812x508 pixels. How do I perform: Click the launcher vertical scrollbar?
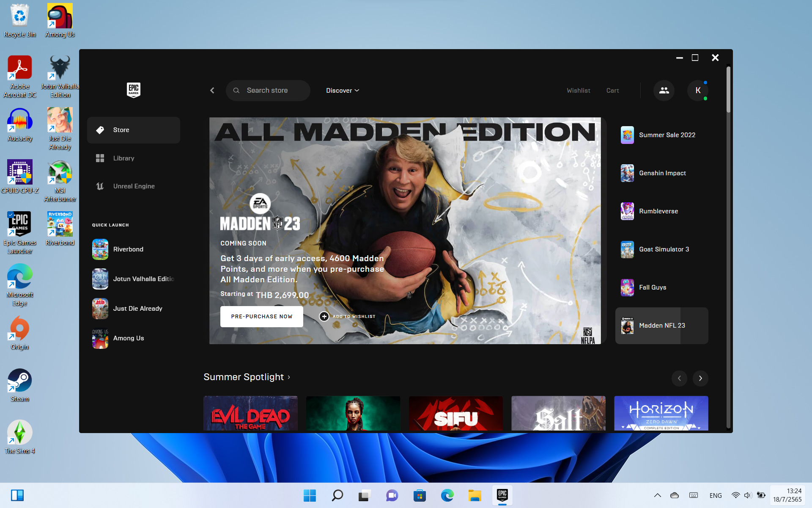point(728,90)
